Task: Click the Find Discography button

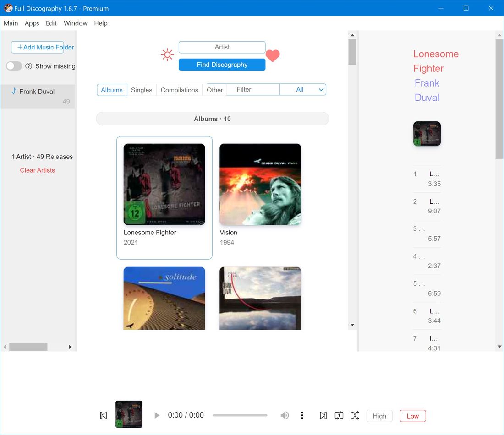Action: pyautogui.click(x=222, y=65)
